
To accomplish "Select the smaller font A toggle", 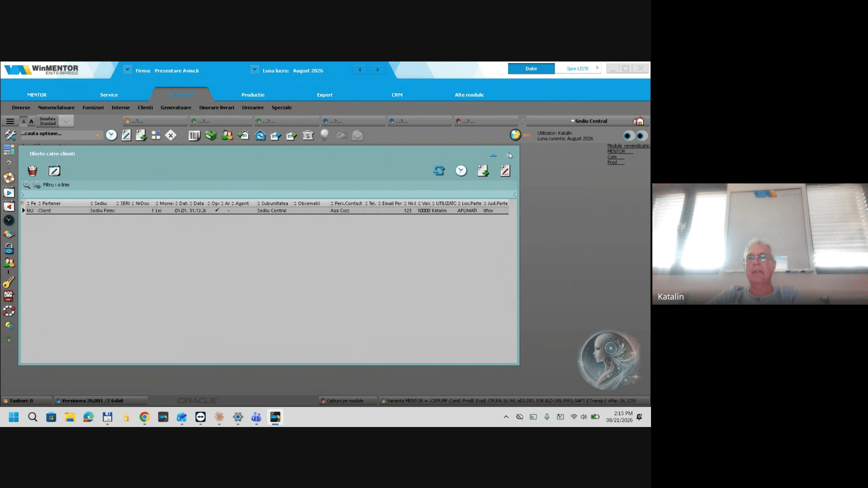I will (24, 121).
